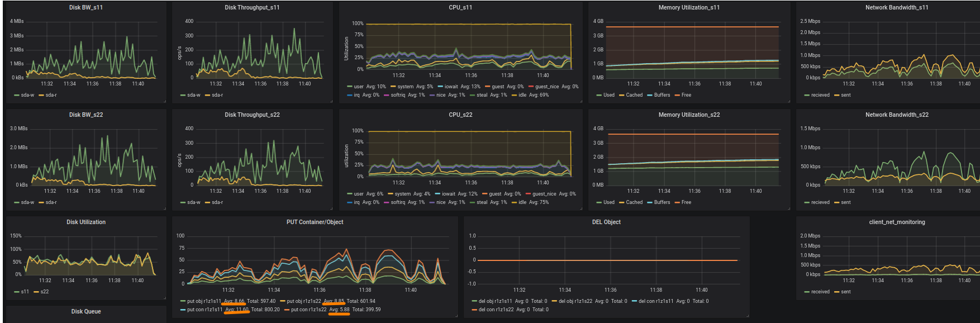The width and height of the screenshot is (980, 323).
Task: Click 'Avg: 12%' iowait value in CPU_s22 legend
Action: 468,194
